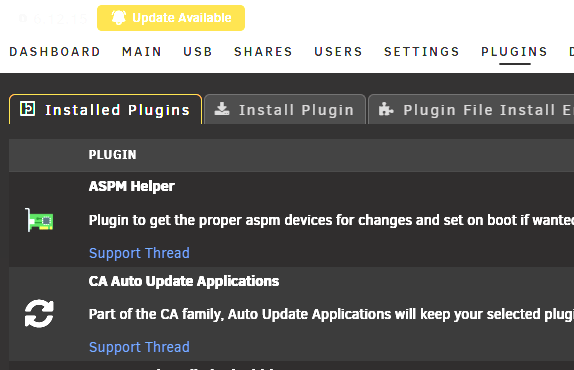574x370 pixels.
Task: Open the Users page
Action: 339,52
